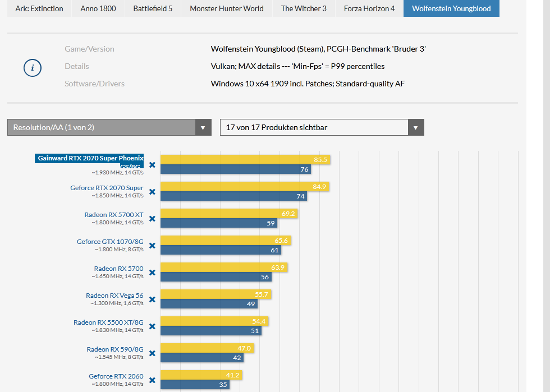Click the 'Software/Drivers' label

(x=95, y=84)
